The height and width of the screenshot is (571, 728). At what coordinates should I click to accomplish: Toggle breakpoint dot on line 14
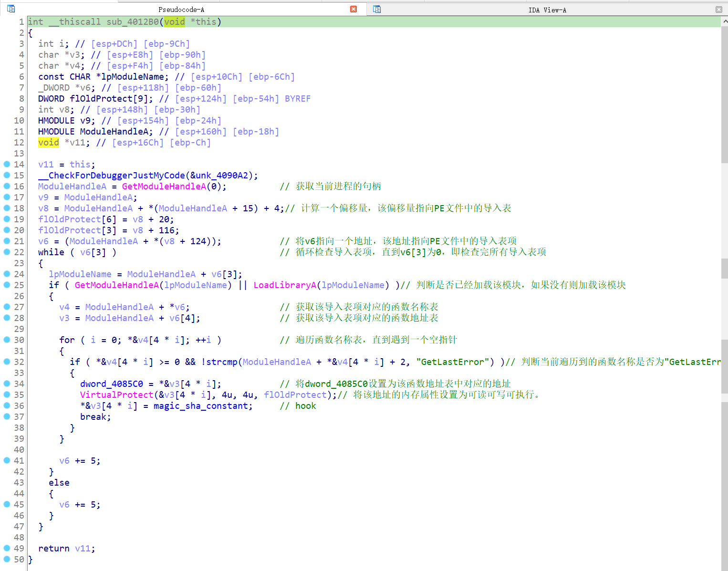point(7,164)
